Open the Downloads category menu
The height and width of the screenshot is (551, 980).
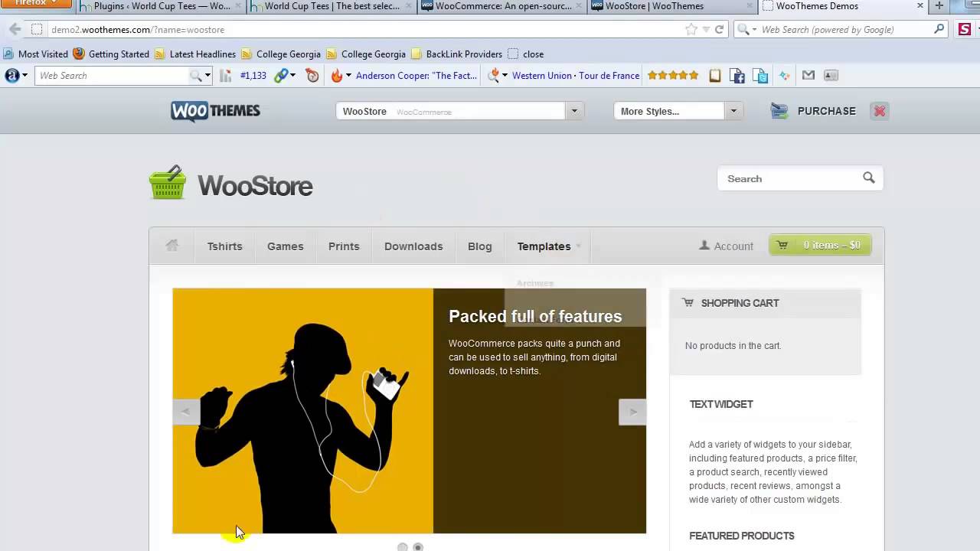(413, 246)
